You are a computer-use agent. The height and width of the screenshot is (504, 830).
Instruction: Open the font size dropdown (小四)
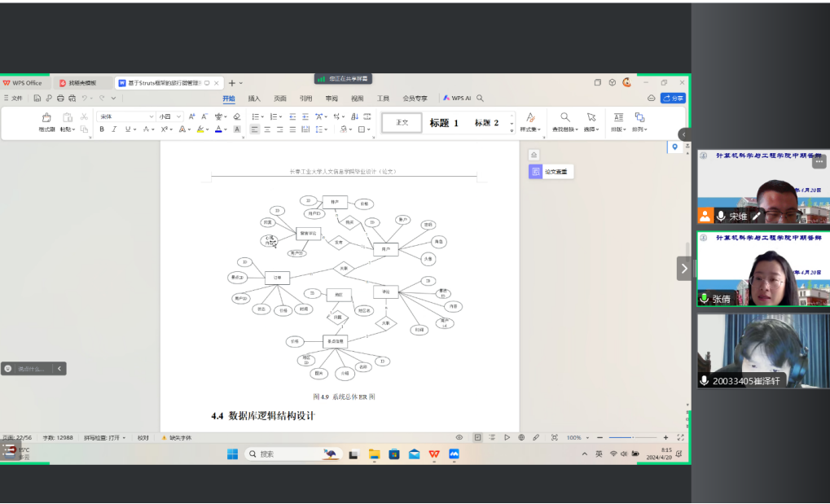pos(170,116)
